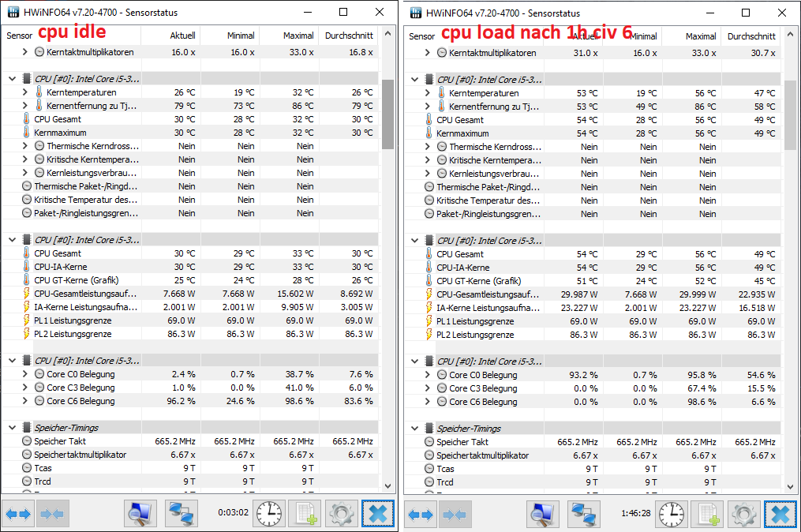Image resolution: width=801 pixels, height=532 pixels.
Task: Select Thermische Paket-/Ringdrosselung row in left window
Action: (190, 186)
